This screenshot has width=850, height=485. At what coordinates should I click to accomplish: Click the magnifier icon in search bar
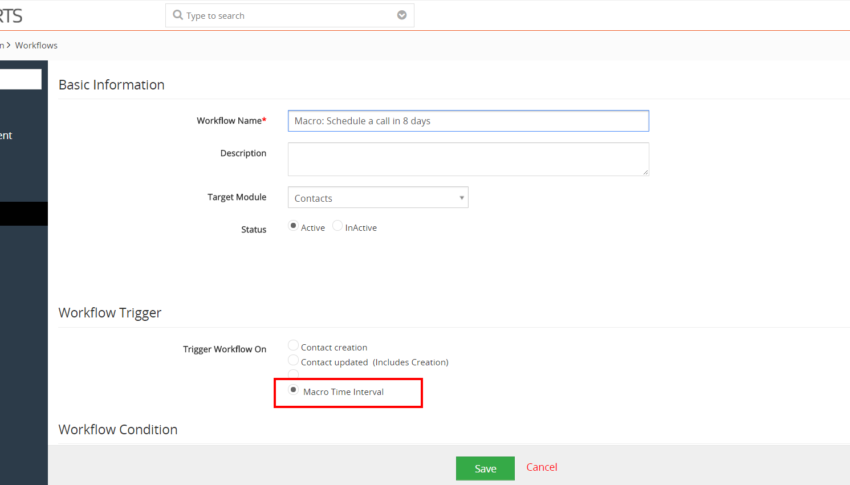pyautogui.click(x=177, y=15)
